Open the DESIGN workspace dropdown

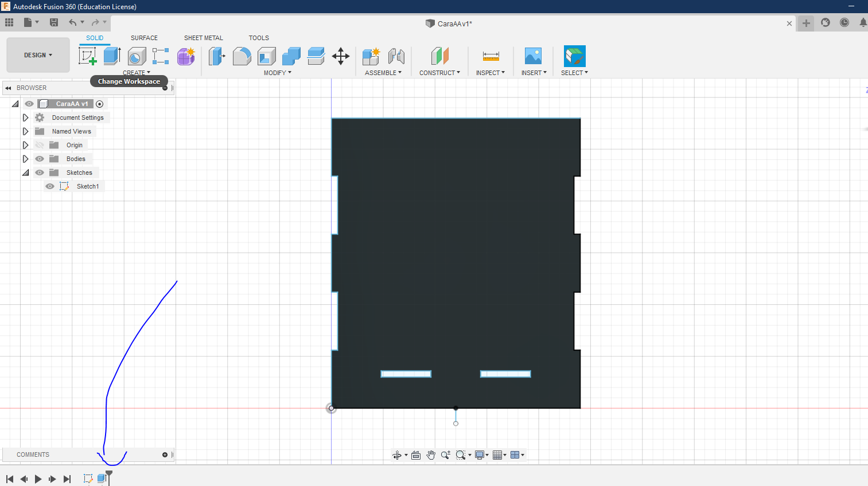[38, 55]
